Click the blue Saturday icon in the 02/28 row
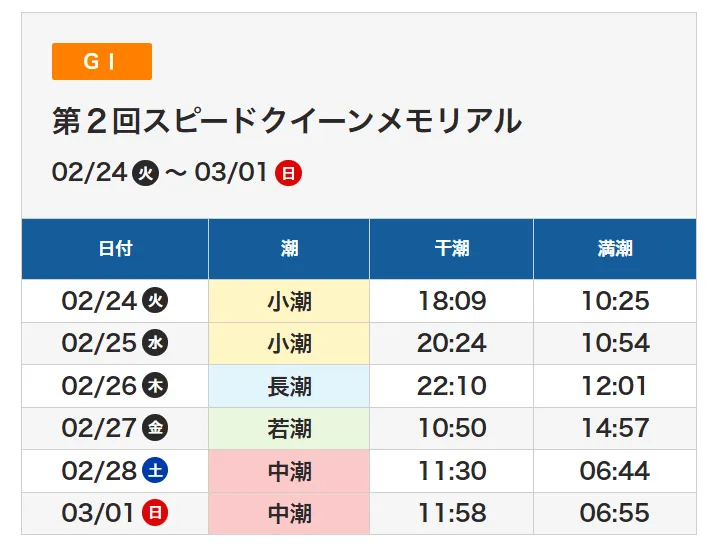 (155, 471)
